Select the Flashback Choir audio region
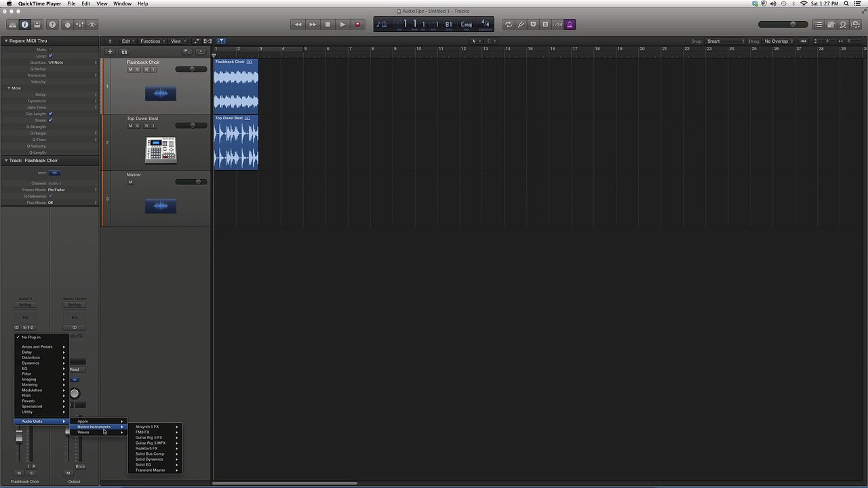Screen dimensions: 868x488 236,85
